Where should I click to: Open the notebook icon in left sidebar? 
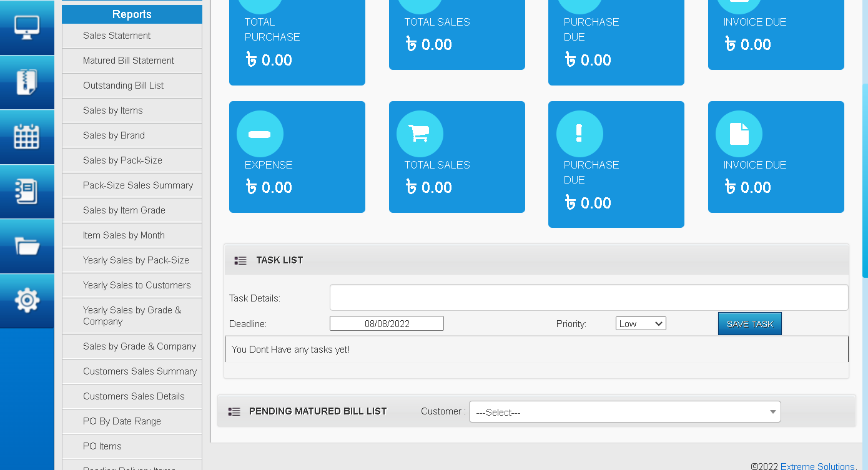[x=27, y=191]
